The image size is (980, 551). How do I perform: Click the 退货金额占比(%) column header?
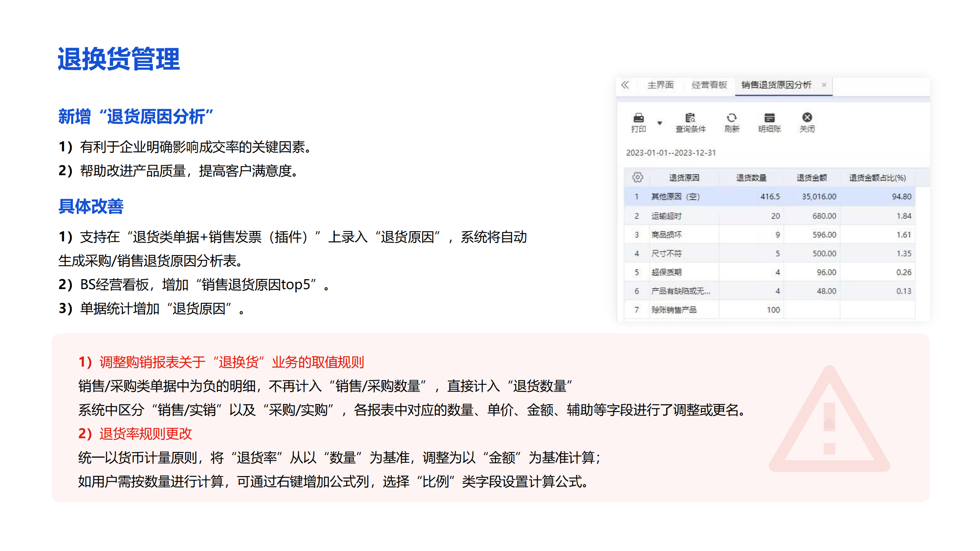tap(877, 177)
